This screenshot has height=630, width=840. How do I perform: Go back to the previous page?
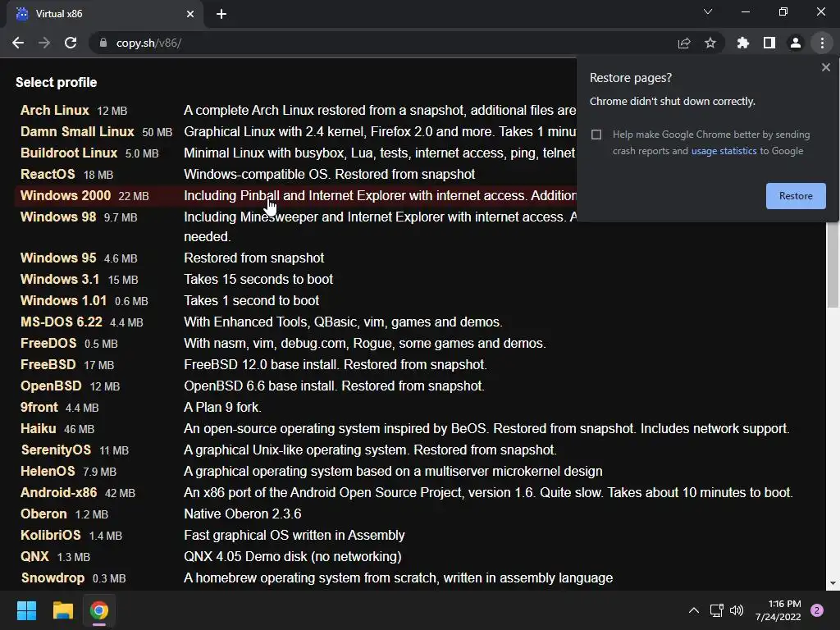pos(18,43)
